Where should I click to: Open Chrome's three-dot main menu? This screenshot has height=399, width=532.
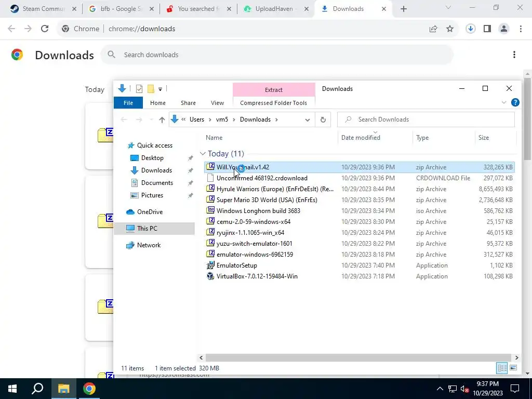(x=521, y=29)
